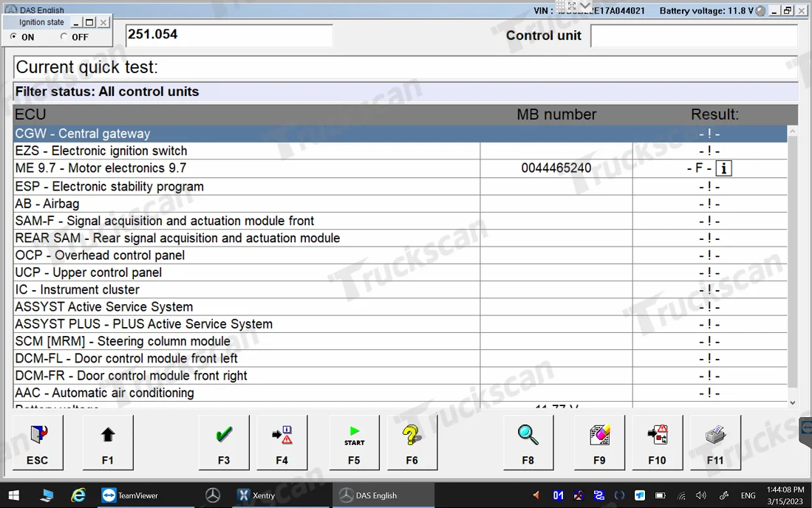This screenshot has height=508, width=812.
Task: Click the scrollbar up arrow in ECU list
Action: pos(792,131)
